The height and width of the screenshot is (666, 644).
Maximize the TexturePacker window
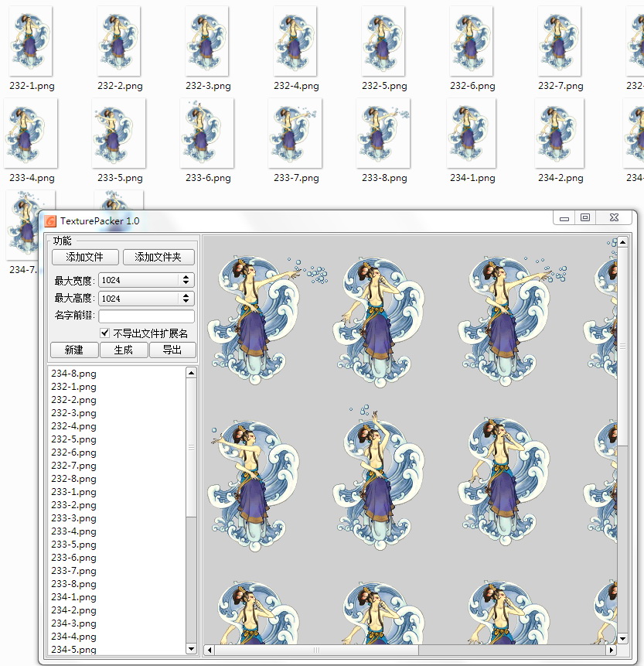tap(585, 218)
